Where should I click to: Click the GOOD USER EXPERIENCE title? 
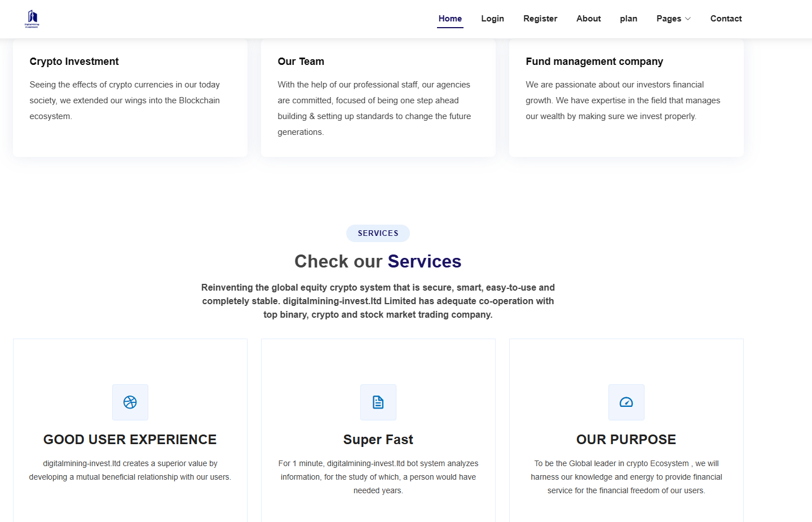click(130, 440)
